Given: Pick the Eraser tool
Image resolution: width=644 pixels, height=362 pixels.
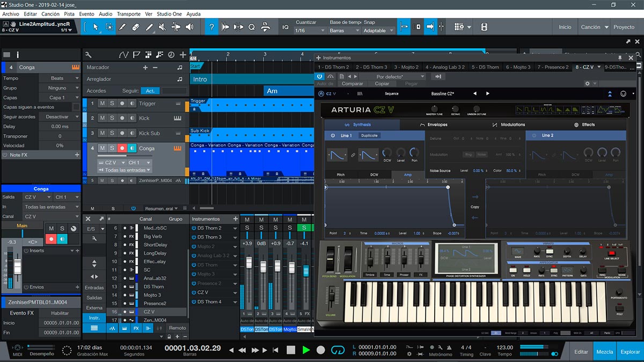Looking at the screenshot, I should (136, 26).
